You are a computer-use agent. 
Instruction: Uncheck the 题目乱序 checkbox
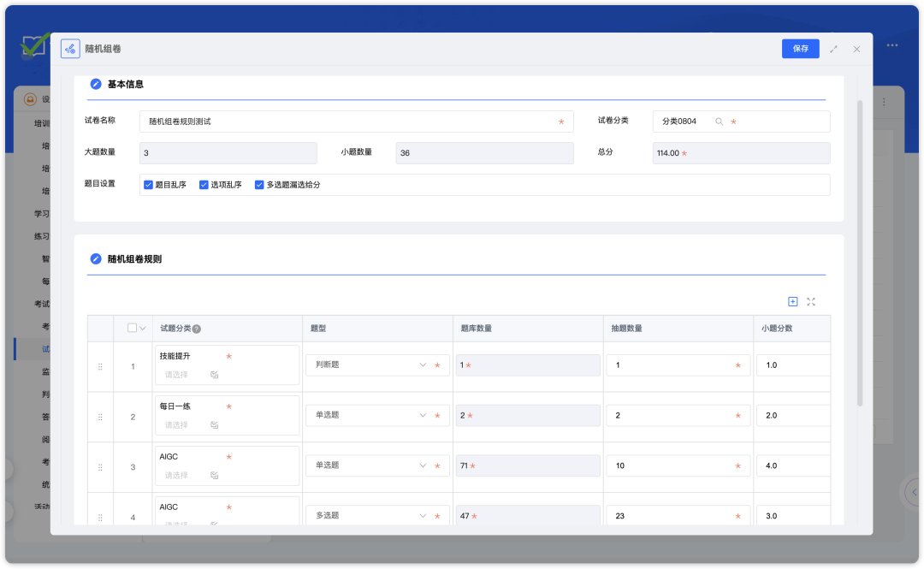[x=147, y=184]
